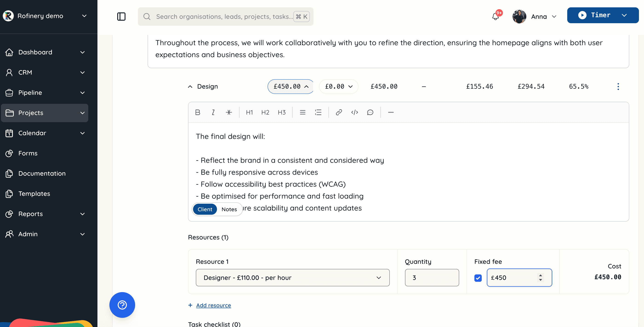
Task: Click the Bold formatting icon
Action: click(197, 113)
